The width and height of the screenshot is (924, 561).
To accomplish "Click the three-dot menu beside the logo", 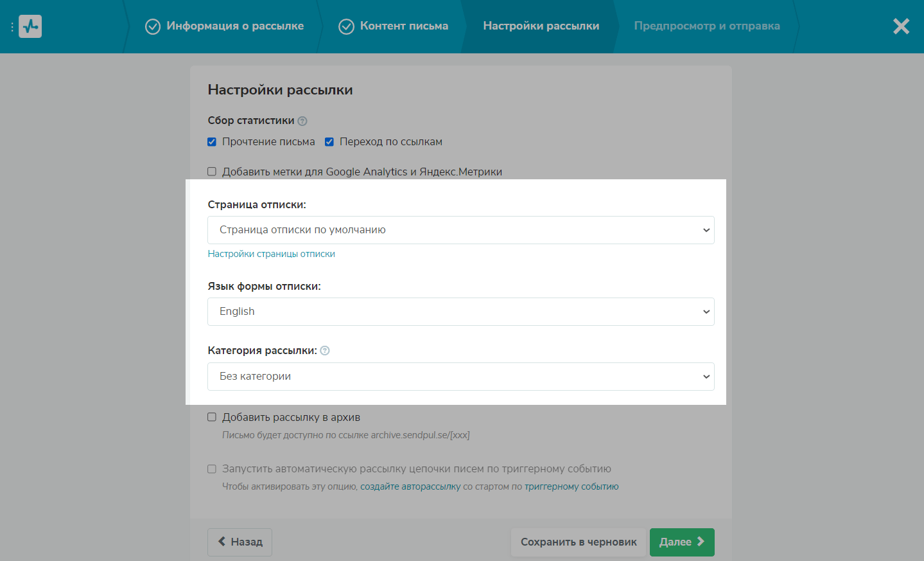I will [x=12, y=27].
